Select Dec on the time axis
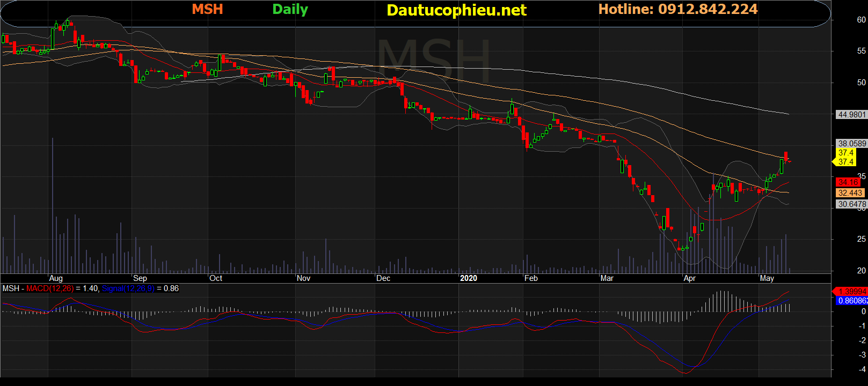 [x=383, y=278]
